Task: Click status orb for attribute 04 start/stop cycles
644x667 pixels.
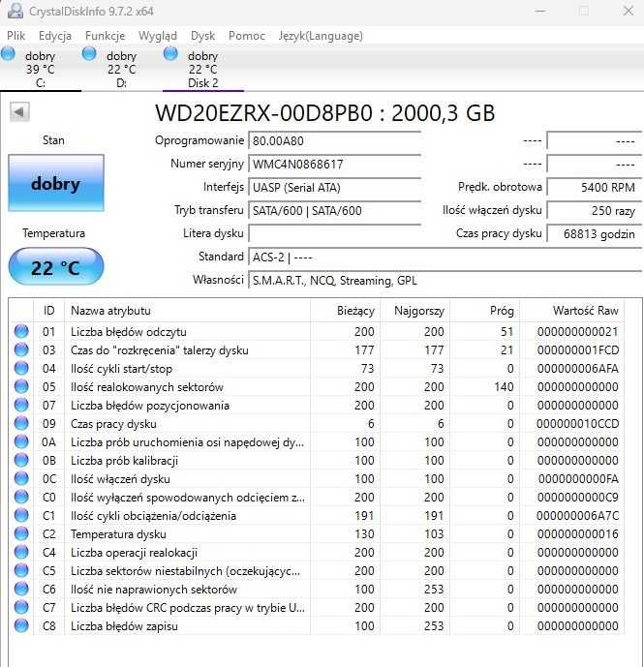Action: click(21, 368)
